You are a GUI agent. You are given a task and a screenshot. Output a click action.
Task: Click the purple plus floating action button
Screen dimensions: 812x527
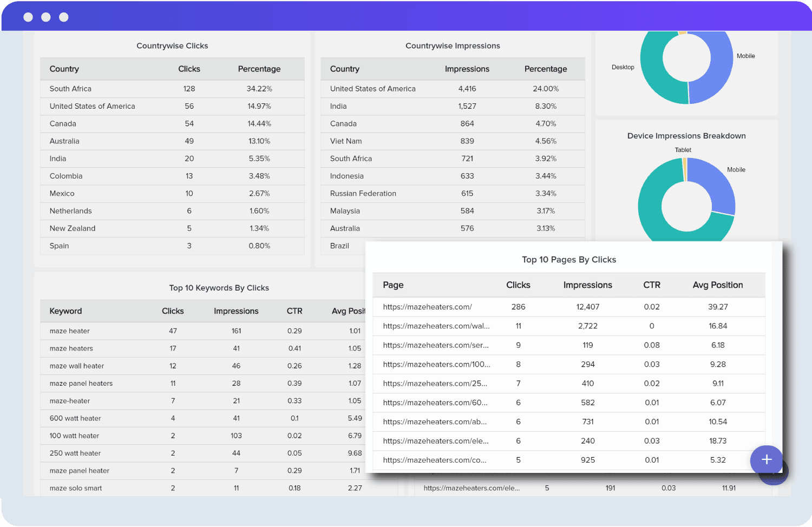click(766, 460)
